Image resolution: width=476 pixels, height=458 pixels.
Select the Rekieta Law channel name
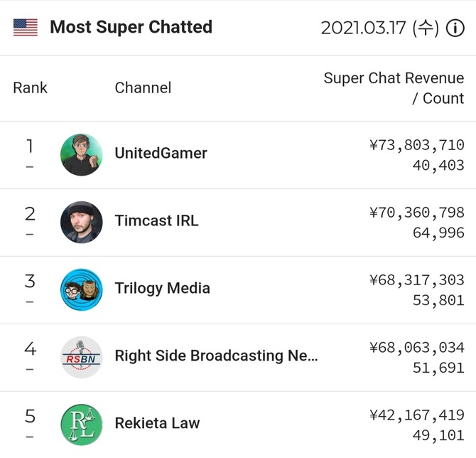tap(157, 423)
